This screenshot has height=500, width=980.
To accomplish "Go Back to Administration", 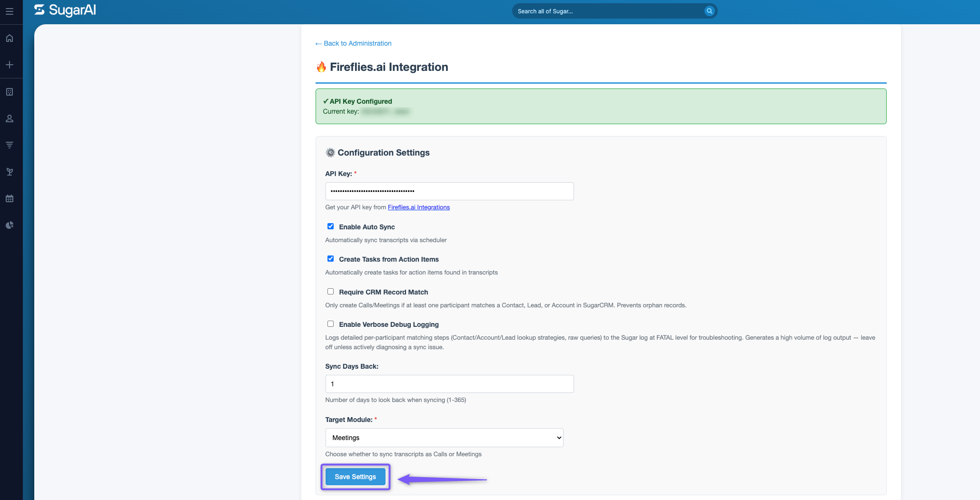I will [353, 43].
